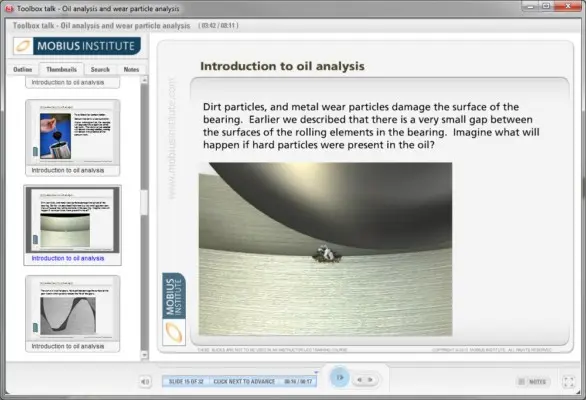Click the Mobius Institute logo banner
This screenshot has height=400, width=586.
pyautogui.click(x=77, y=46)
